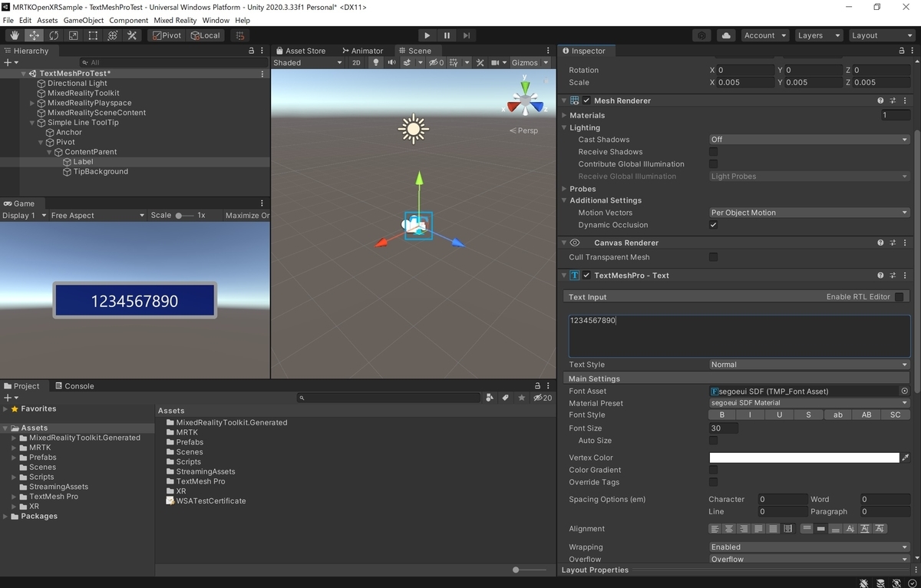Enable Receive Shadows checkbox
Image resolution: width=921 pixels, height=588 pixels.
(x=713, y=152)
